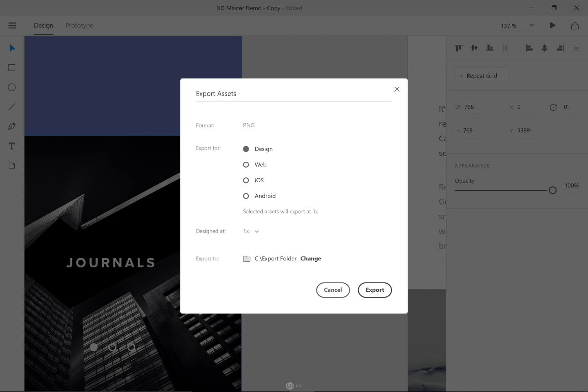This screenshot has width=588, height=392.
Task: Choose iOS as the export platform
Action: [x=246, y=180]
